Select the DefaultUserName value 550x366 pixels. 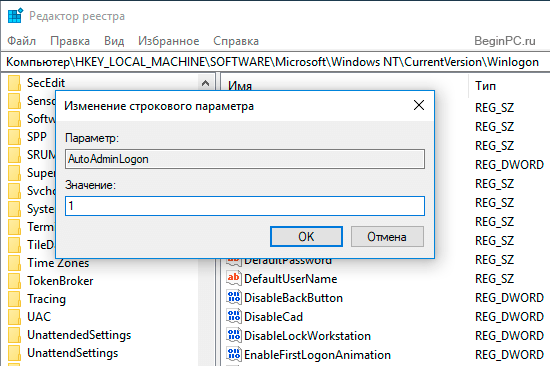click(x=290, y=279)
